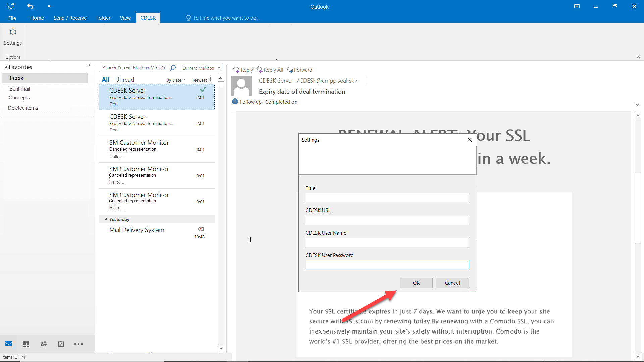Focus the CDESK User Name field
Viewport: 644px width, 362px height.
(387, 242)
